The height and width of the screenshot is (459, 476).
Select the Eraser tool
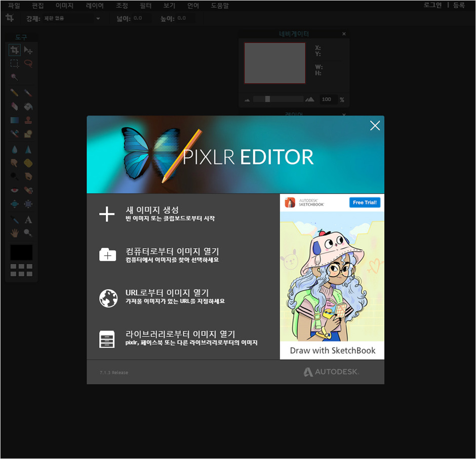pos(15,106)
